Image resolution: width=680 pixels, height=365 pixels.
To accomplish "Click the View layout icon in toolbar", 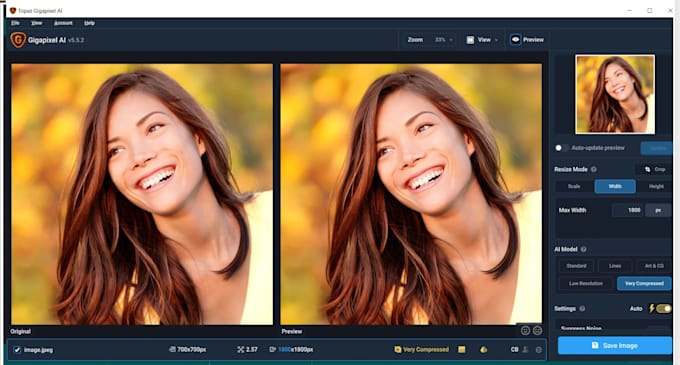I will pyautogui.click(x=470, y=40).
